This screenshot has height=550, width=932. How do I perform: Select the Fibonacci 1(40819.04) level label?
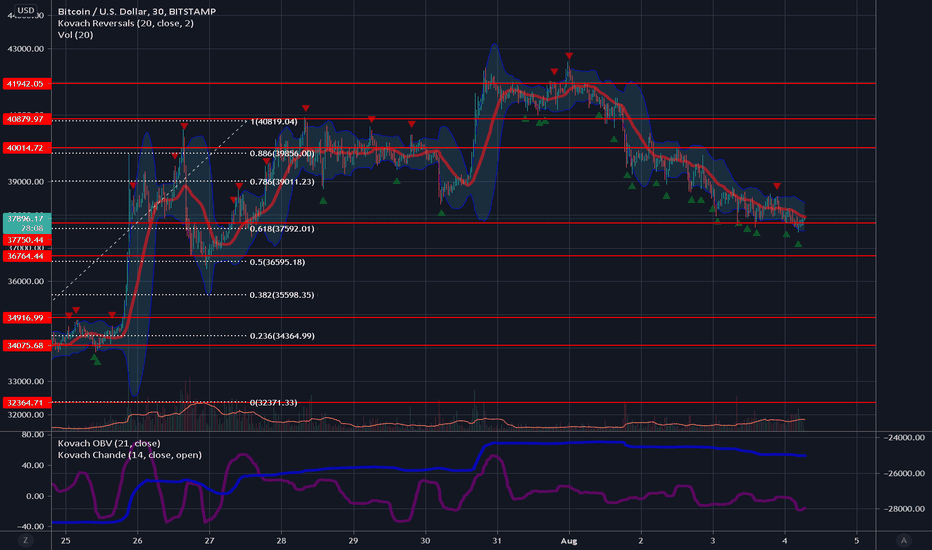click(274, 121)
